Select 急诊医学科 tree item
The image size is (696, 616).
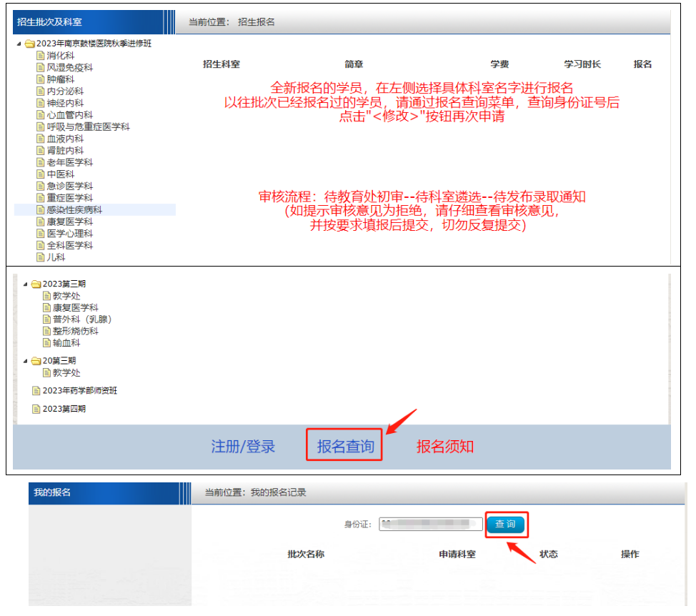[70, 186]
